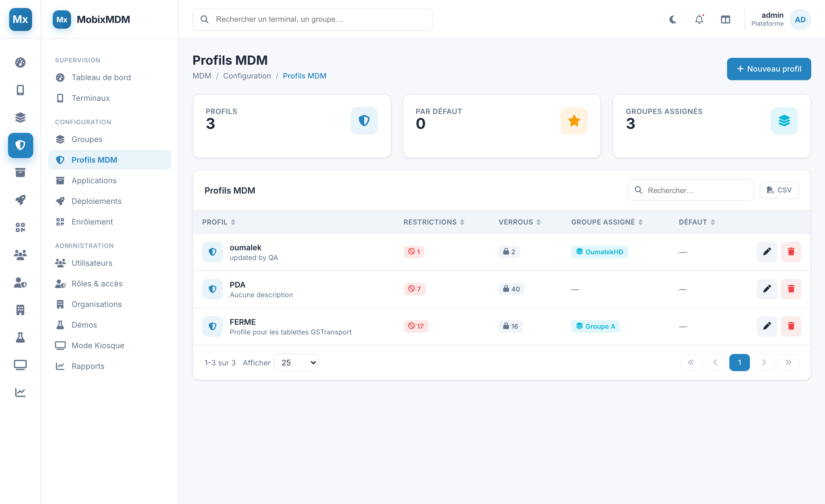
Task: Open flask Démos icon in narrow rail
Action: (20, 337)
